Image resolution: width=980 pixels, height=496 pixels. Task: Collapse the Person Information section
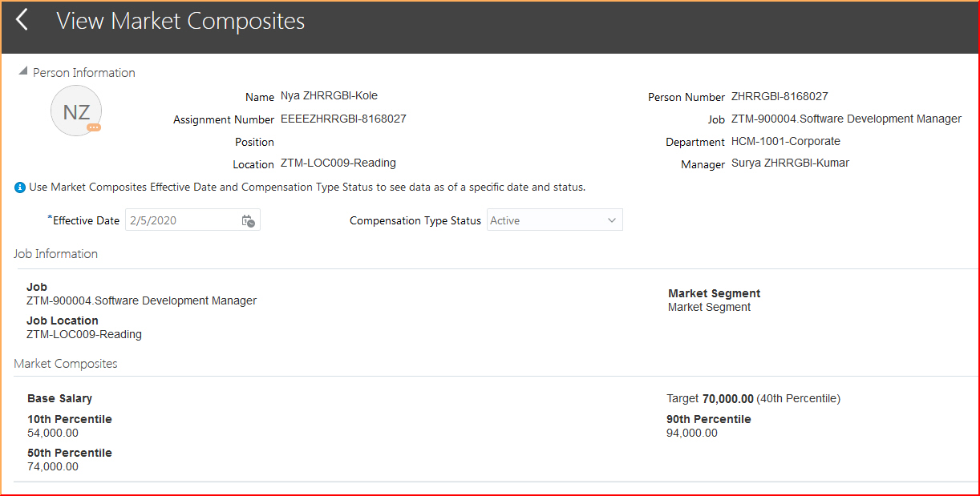point(23,71)
